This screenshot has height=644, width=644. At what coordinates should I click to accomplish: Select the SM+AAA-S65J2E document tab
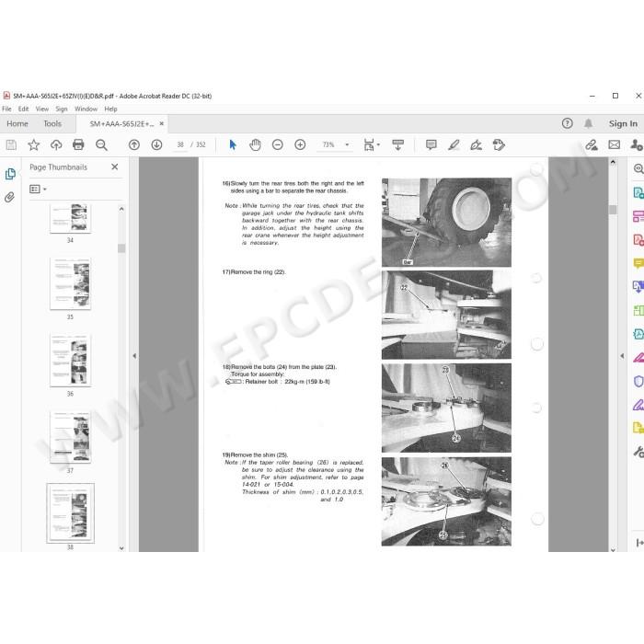(x=121, y=123)
